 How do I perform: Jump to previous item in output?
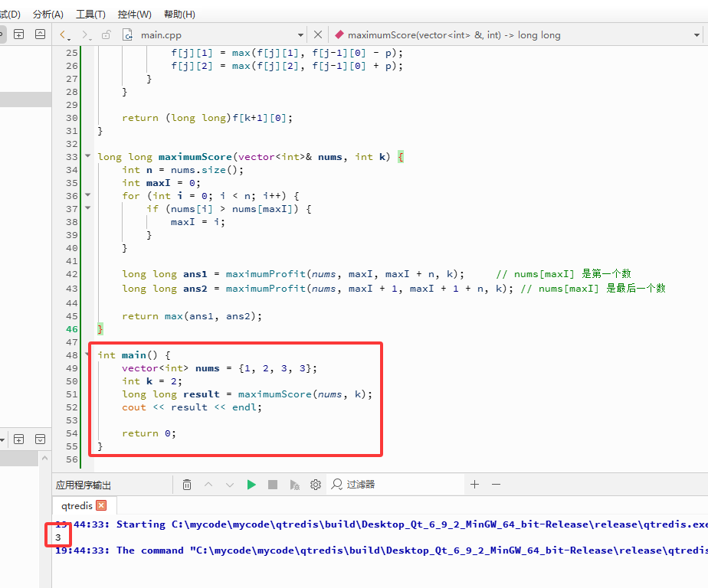pyautogui.click(x=208, y=485)
